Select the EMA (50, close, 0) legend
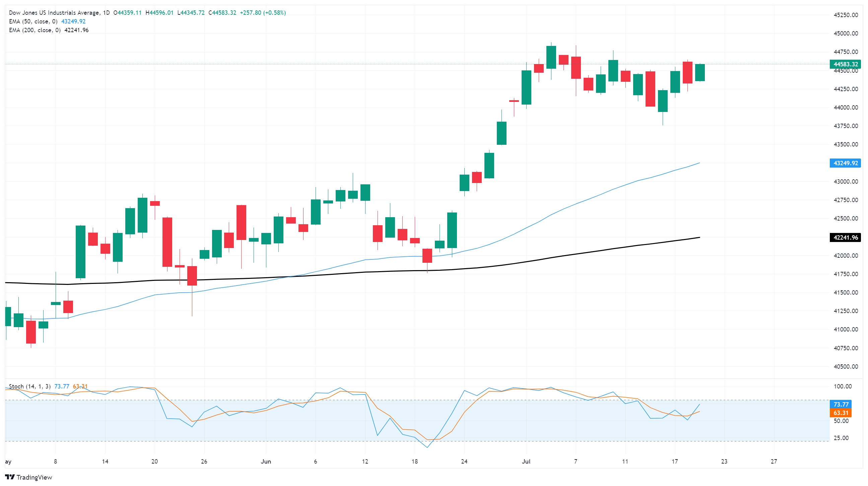 [33, 21]
